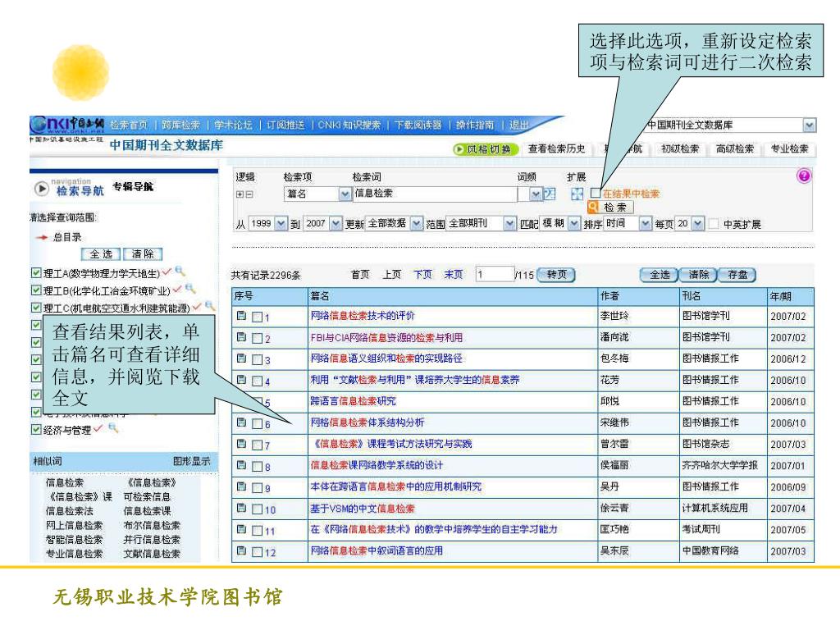This screenshot has height=630, width=840.
Task: Remove a search row with the minus icon
Action: point(249,194)
